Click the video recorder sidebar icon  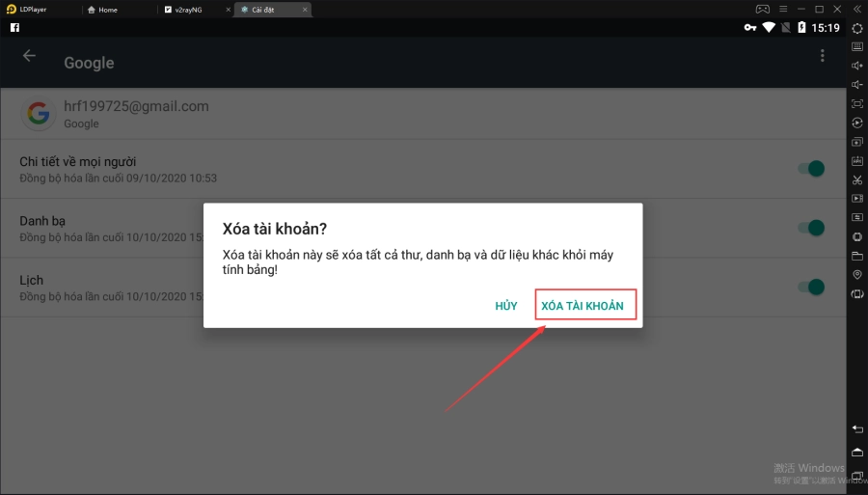[x=857, y=198]
